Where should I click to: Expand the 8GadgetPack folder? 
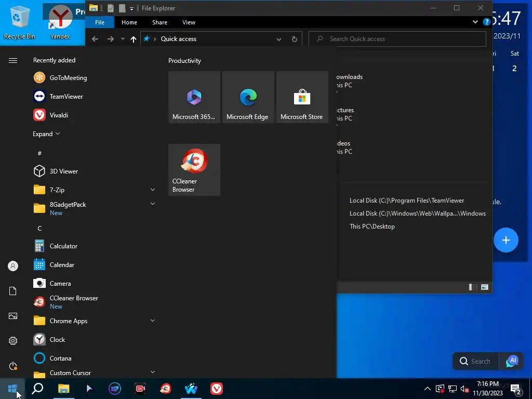[153, 204]
